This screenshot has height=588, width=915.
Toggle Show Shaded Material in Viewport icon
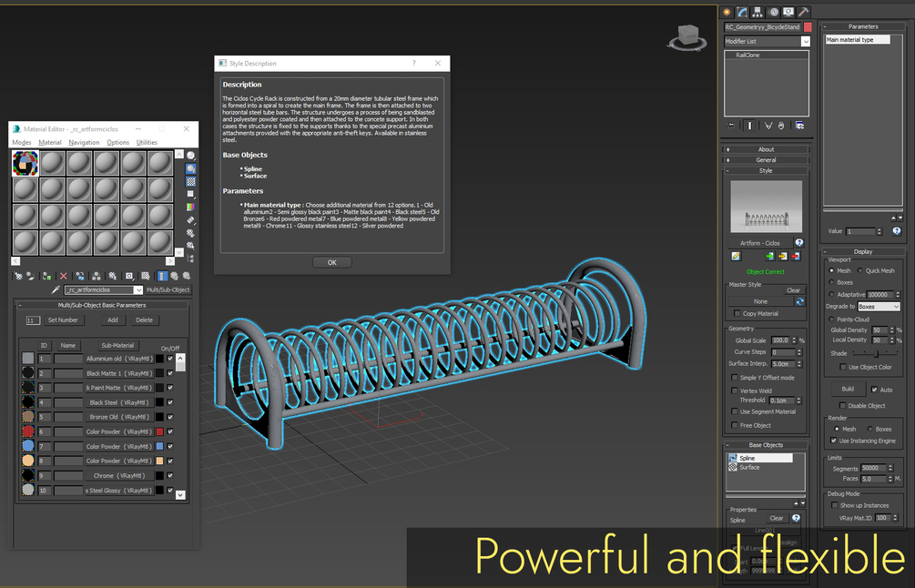point(146,276)
